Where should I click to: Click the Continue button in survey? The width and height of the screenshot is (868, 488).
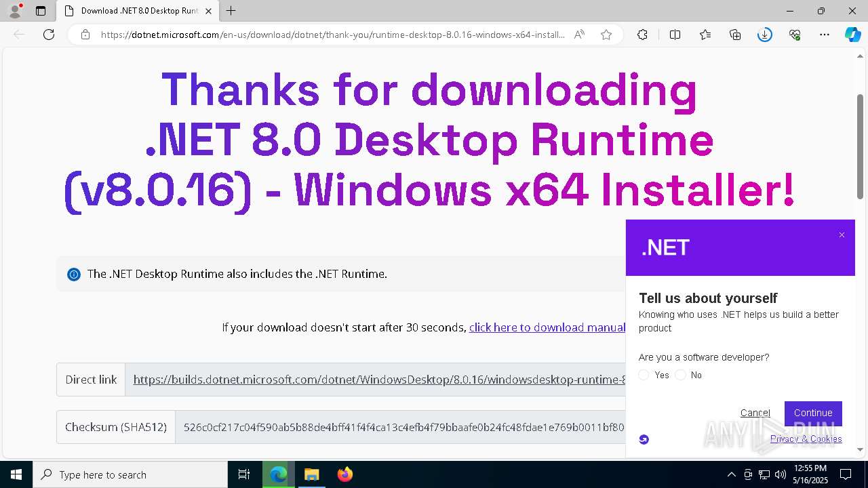tap(813, 413)
